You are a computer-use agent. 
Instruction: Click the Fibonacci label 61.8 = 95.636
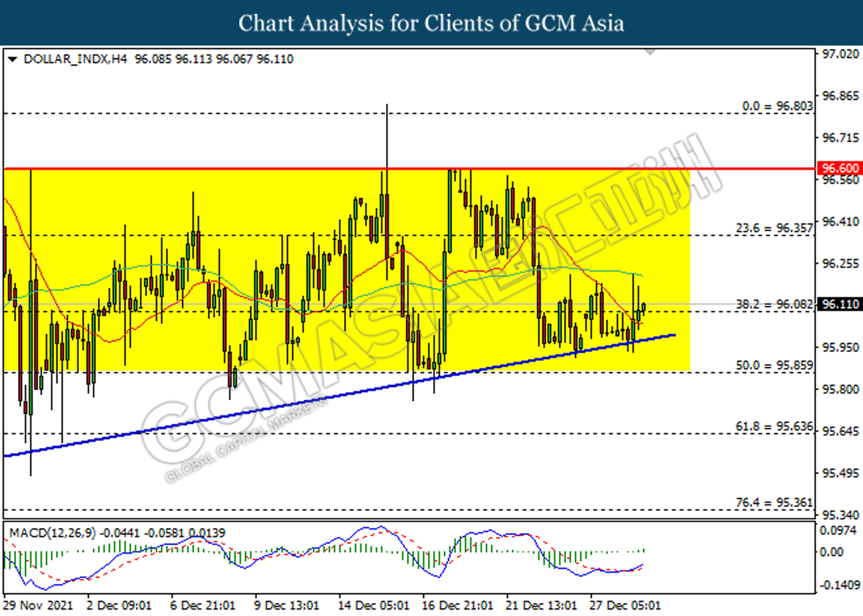coord(774,426)
